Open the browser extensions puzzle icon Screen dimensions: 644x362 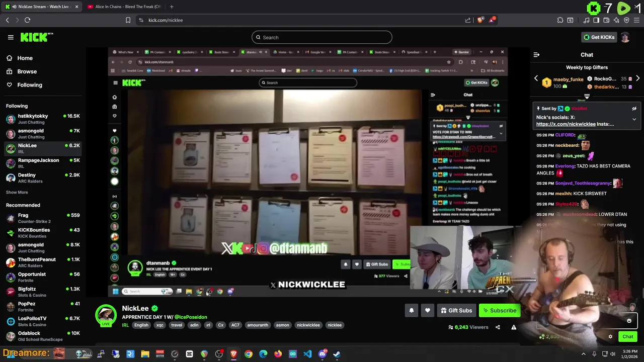pos(560,20)
